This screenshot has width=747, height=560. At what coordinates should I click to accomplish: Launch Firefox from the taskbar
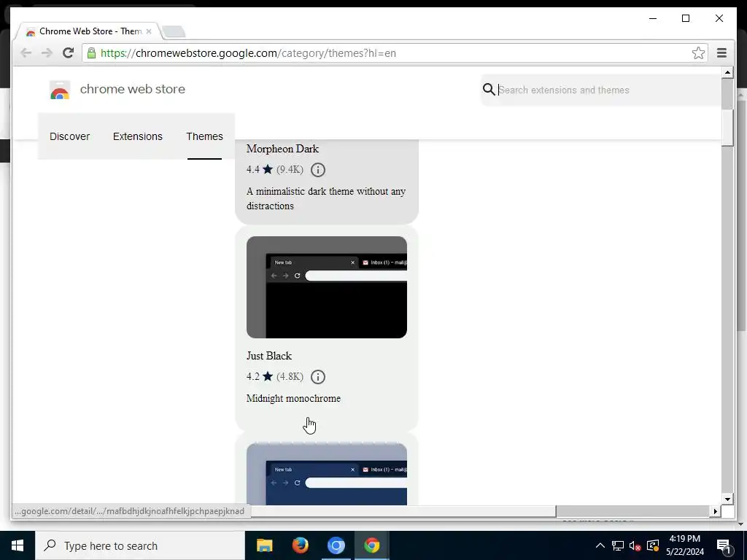pos(300,545)
